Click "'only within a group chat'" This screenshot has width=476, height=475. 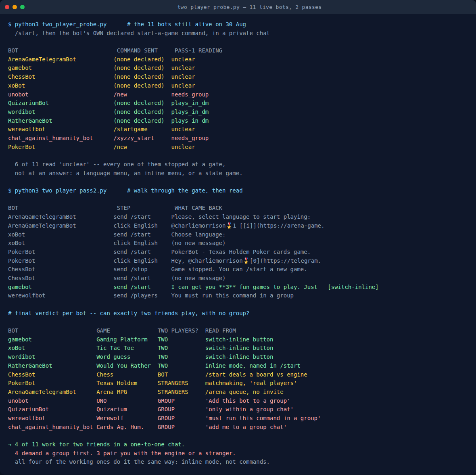click(249, 409)
